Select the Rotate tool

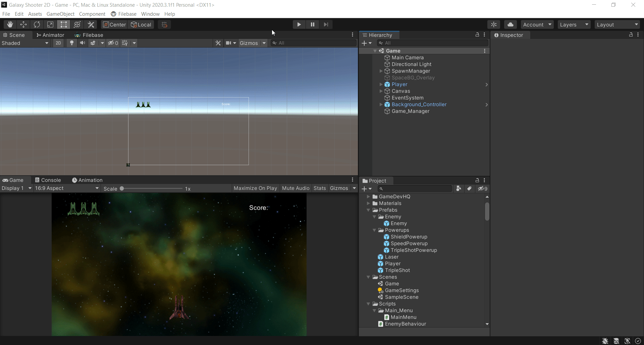37,24
